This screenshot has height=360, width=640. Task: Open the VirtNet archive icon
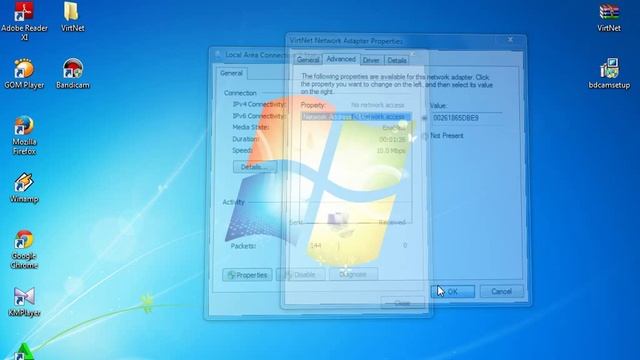click(x=609, y=17)
